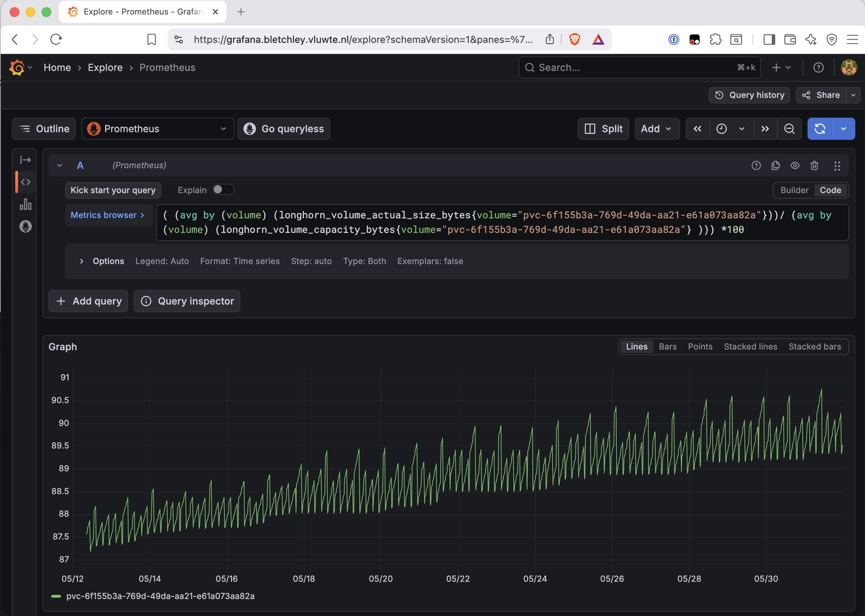Open the Brave wallet icon
865x616 pixels.
click(x=790, y=39)
